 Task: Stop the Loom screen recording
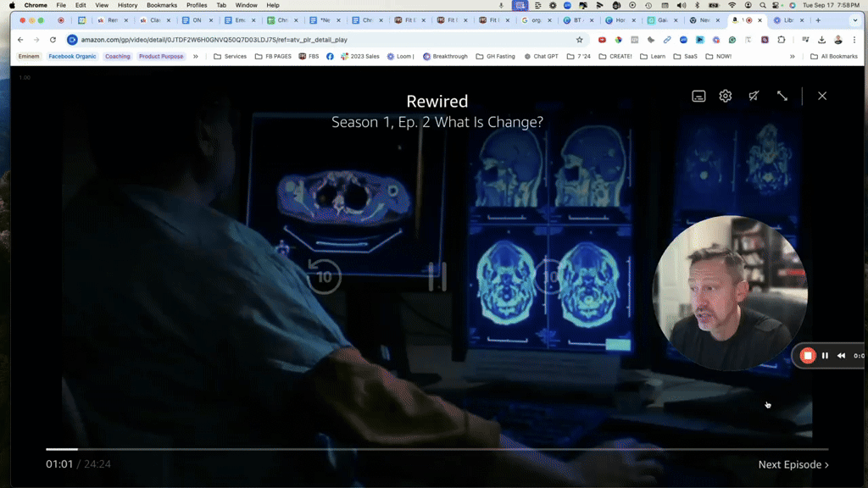pyautogui.click(x=808, y=356)
